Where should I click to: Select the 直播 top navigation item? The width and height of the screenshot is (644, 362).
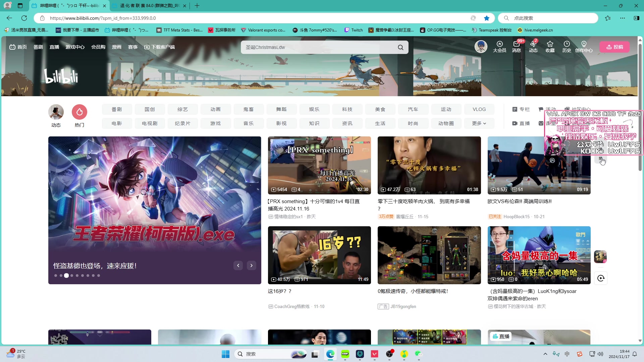(x=54, y=47)
